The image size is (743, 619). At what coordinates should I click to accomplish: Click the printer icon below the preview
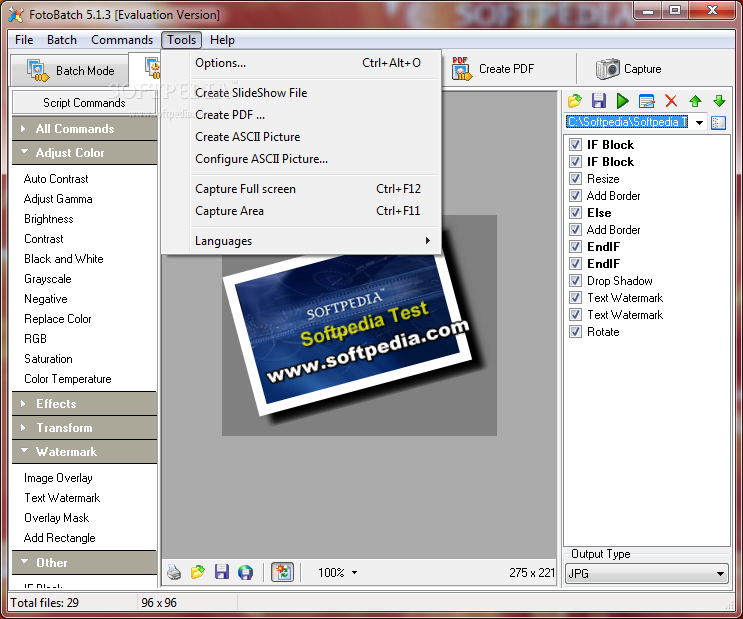174,572
